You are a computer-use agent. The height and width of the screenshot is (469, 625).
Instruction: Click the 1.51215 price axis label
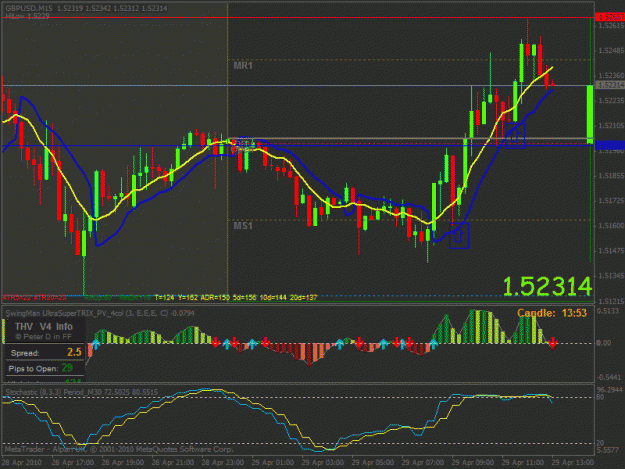point(611,301)
